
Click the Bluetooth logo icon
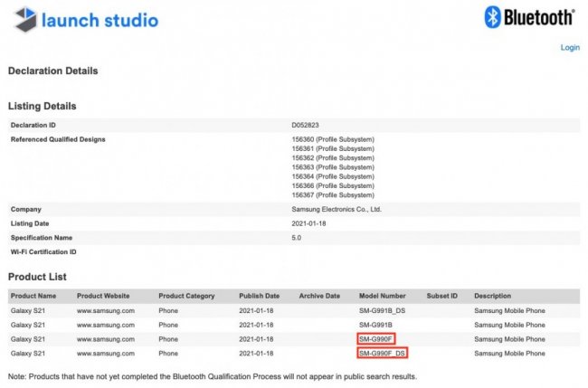pyautogui.click(x=494, y=17)
